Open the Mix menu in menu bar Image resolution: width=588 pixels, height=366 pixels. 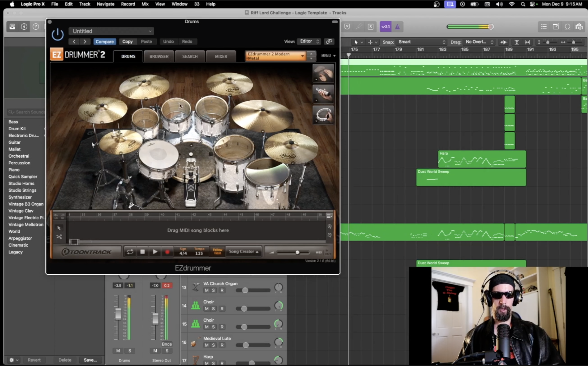[x=145, y=4]
